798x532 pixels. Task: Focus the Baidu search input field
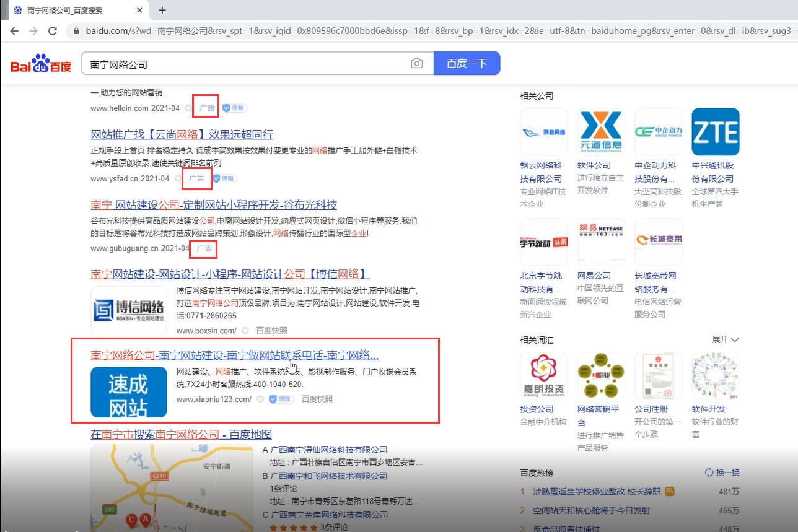pos(257,63)
